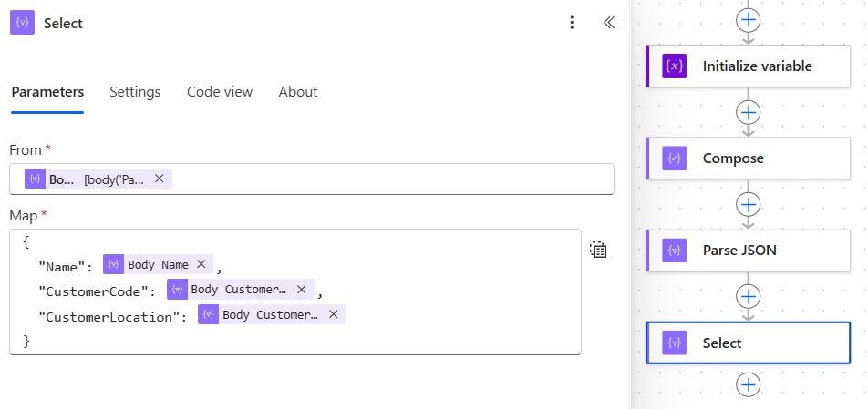
Task: Click the Body Name token in the Map field
Action: pyautogui.click(x=158, y=265)
